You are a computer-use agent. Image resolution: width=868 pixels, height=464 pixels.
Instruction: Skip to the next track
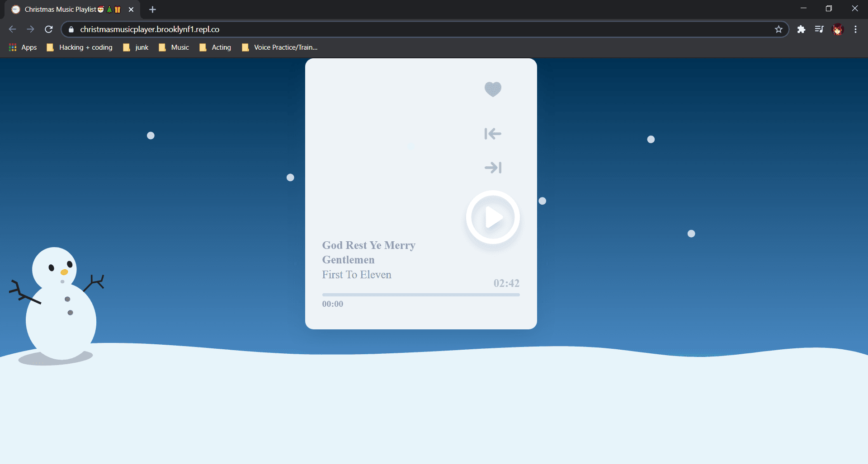[x=493, y=168]
